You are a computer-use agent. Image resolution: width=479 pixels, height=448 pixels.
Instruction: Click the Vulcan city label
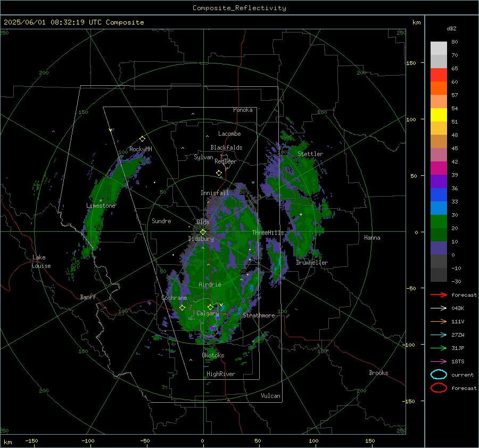click(270, 396)
